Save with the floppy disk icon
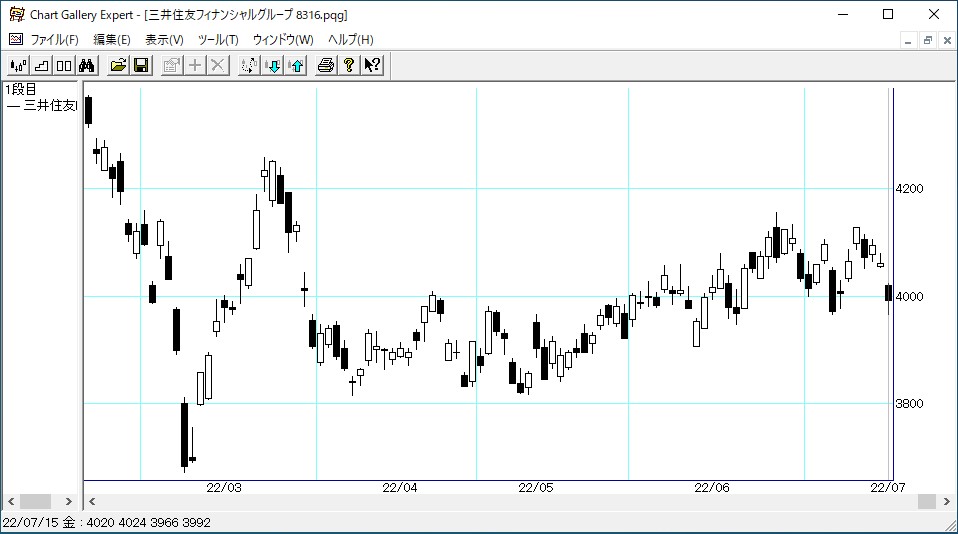The image size is (958, 534). click(x=141, y=66)
